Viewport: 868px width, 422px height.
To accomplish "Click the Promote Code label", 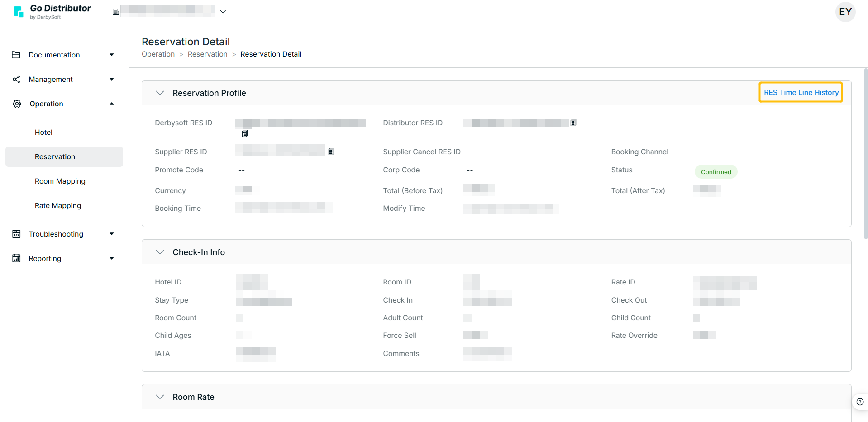I will point(179,170).
